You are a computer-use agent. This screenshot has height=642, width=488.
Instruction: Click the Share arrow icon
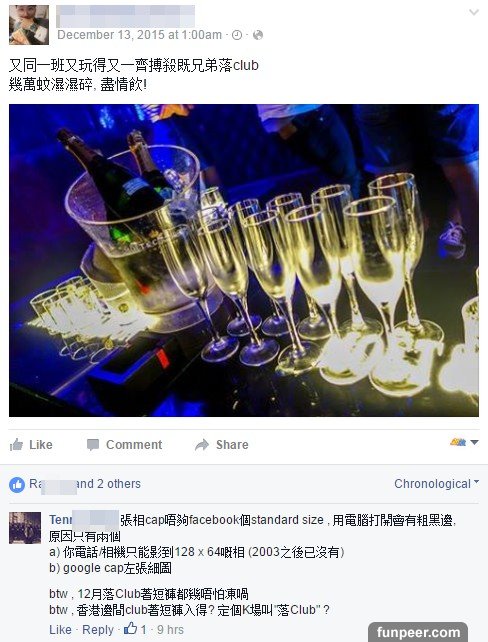tap(202, 445)
